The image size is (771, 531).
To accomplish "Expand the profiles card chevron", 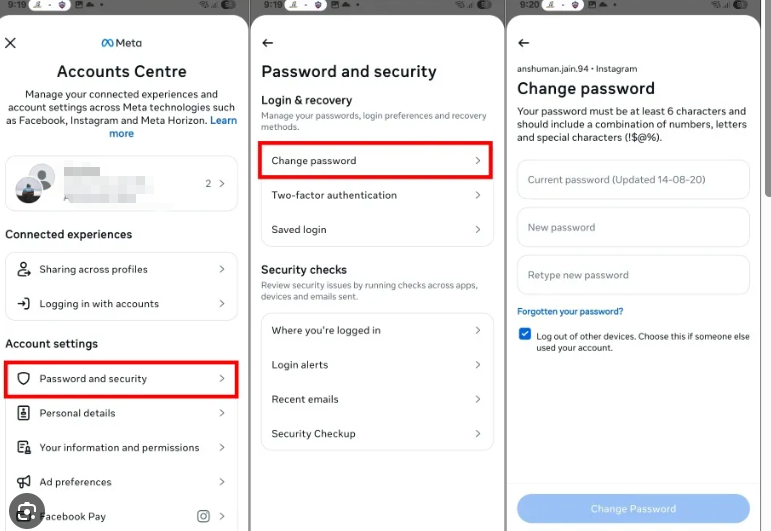I will tap(221, 184).
